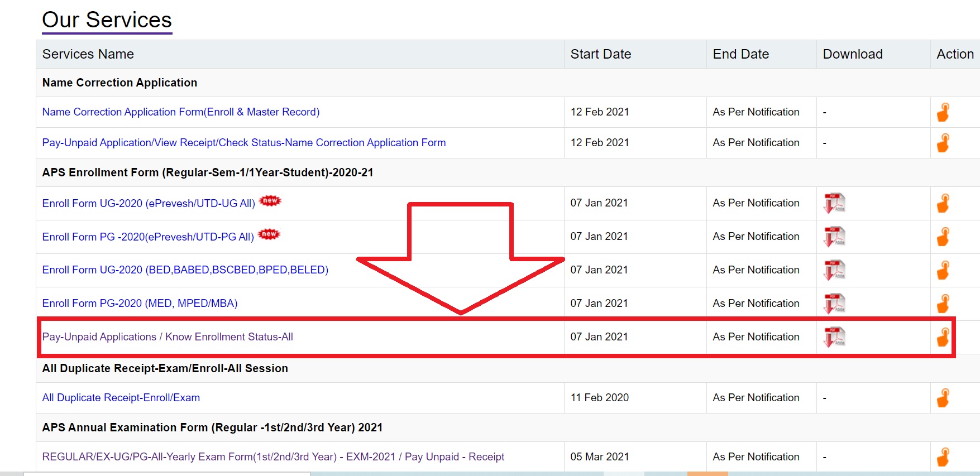Download PDF for Know Enrollment Status-All row
Viewport: 980px width, 476px height.
[x=834, y=337]
